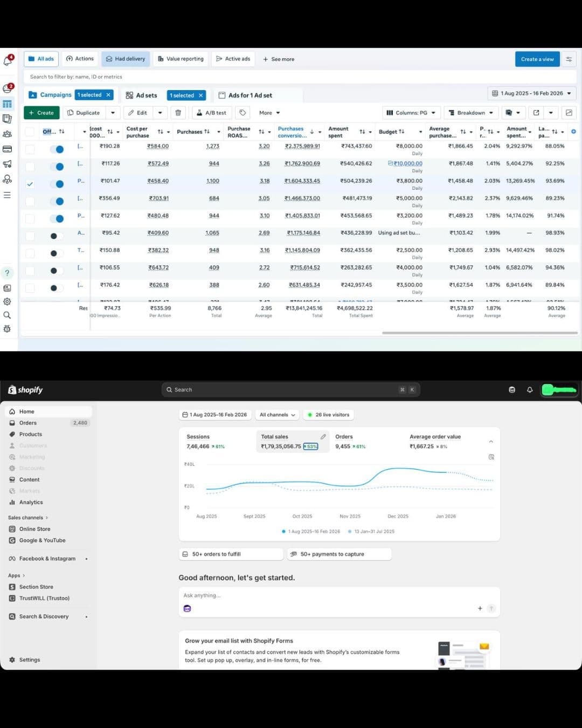The height and width of the screenshot is (728, 582).
Task: Click the export icon in ads toolbar
Action: [x=536, y=113]
